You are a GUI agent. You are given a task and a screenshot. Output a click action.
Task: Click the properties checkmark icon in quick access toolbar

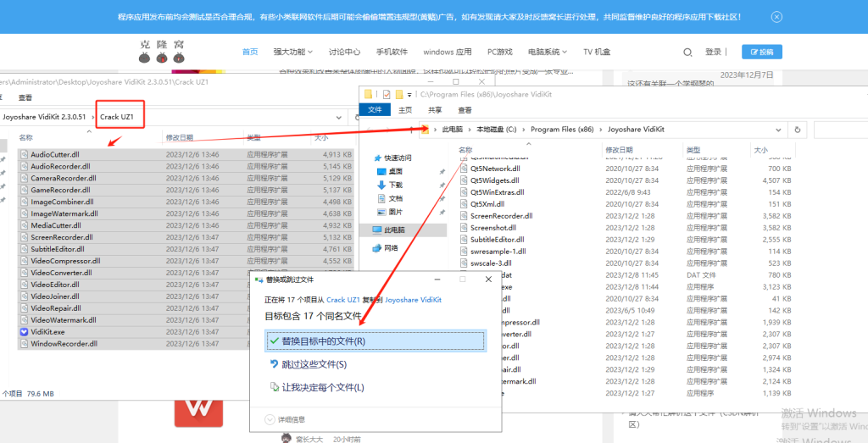[x=387, y=94]
